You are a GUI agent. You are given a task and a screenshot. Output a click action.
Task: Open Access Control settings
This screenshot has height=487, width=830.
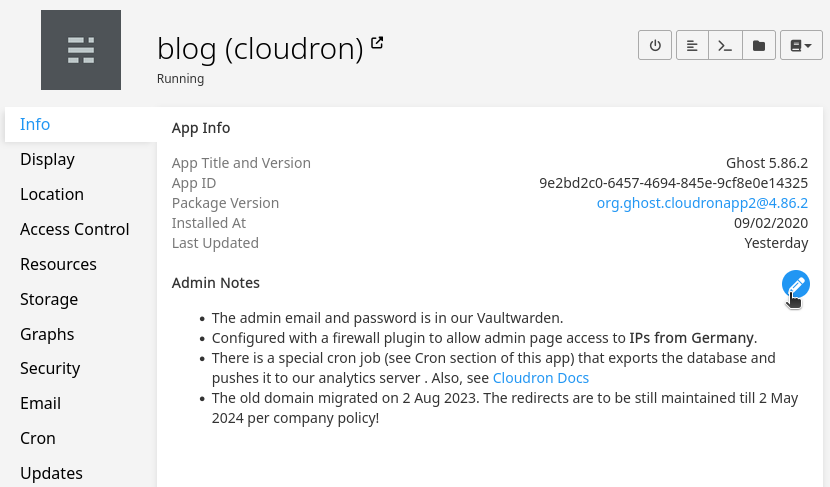point(75,229)
